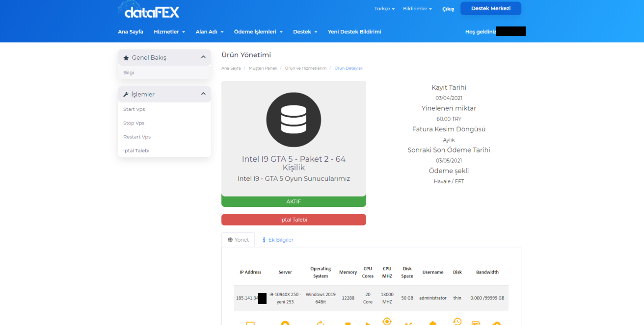
Task: Switch to the Yönet tab
Action: (238, 240)
